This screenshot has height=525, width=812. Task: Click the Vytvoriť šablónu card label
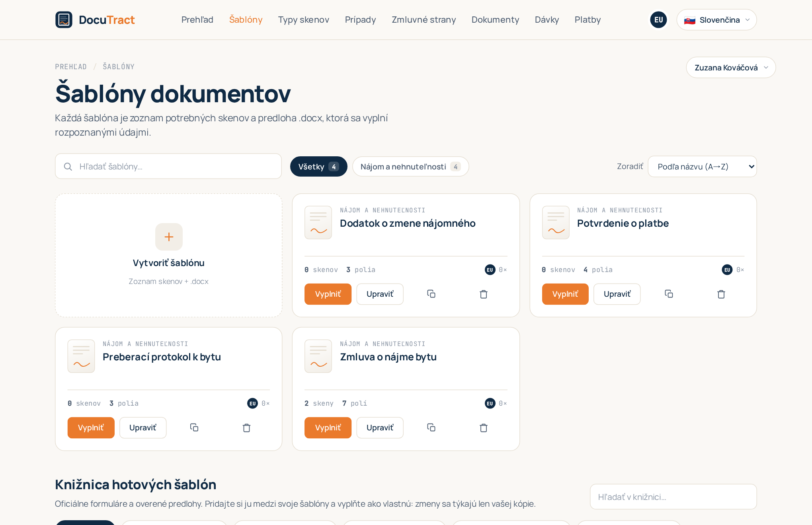click(x=169, y=263)
